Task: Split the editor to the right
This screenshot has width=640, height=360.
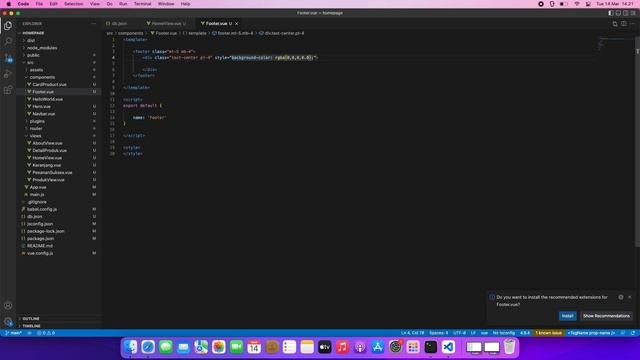Action: click(x=624, y=24)
